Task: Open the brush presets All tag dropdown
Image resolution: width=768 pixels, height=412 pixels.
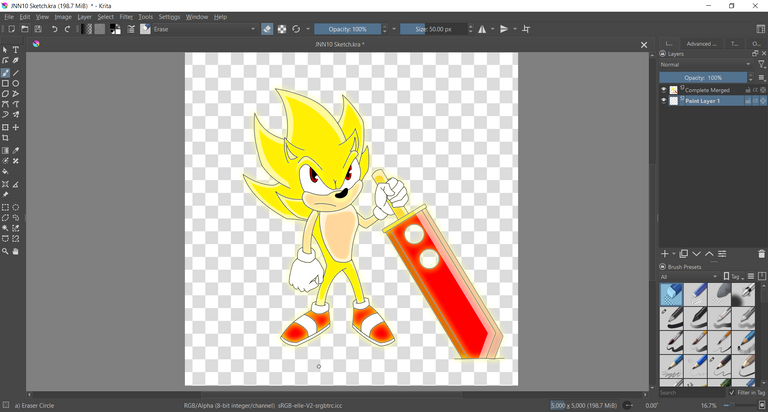Action: point(689,277)
